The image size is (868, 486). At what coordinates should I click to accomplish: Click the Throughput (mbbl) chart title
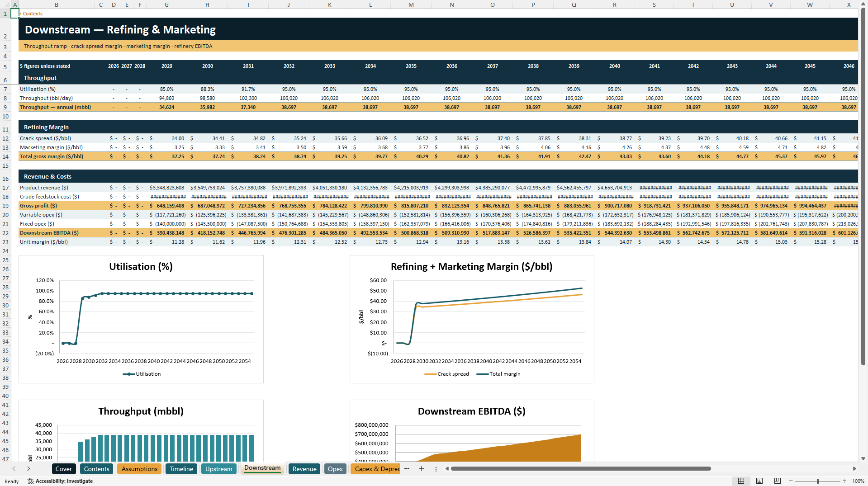pyautogui.click(x=141, y=411)
